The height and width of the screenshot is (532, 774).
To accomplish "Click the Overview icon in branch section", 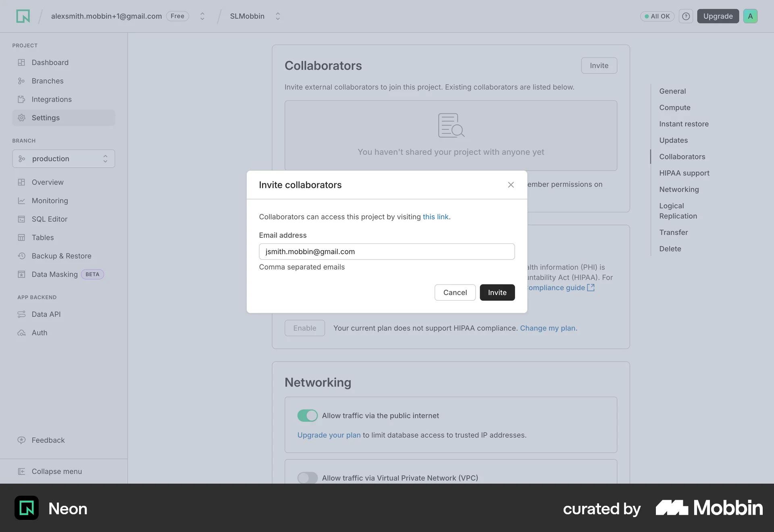I will [21, 182].
